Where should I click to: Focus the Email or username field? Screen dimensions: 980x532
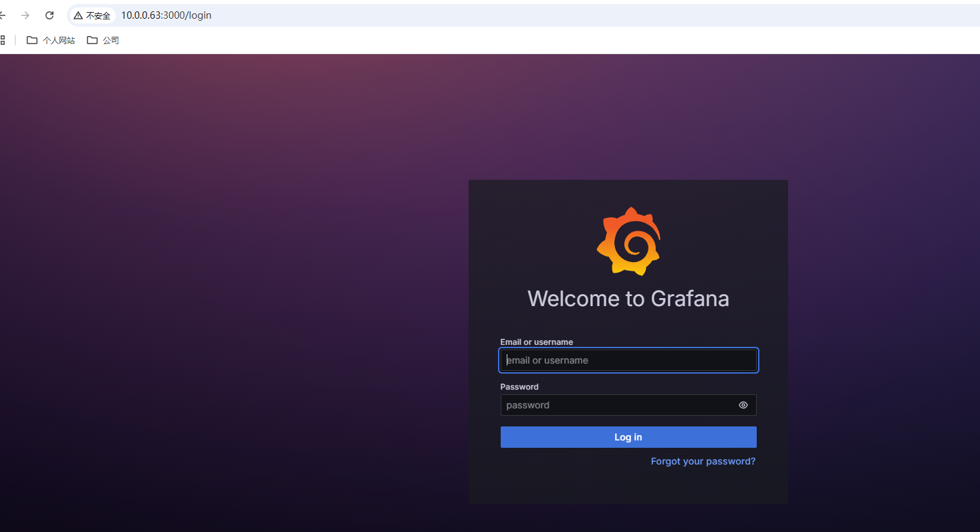pyautogui.click(x=628, y=360)
